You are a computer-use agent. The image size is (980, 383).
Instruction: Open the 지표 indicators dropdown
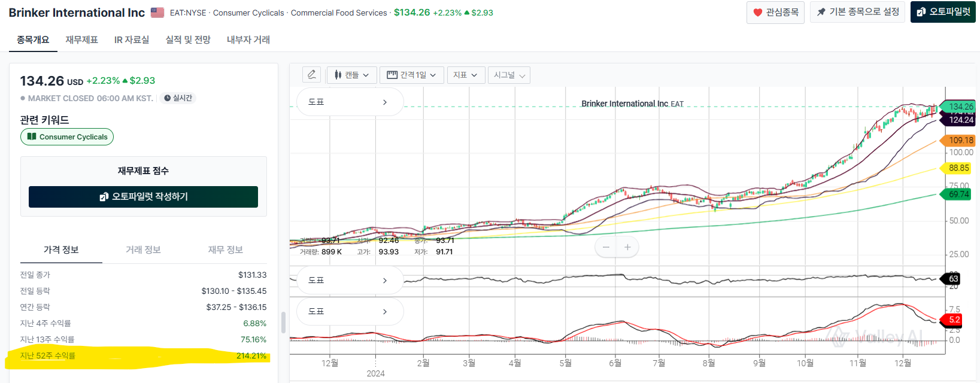point(465,75)
